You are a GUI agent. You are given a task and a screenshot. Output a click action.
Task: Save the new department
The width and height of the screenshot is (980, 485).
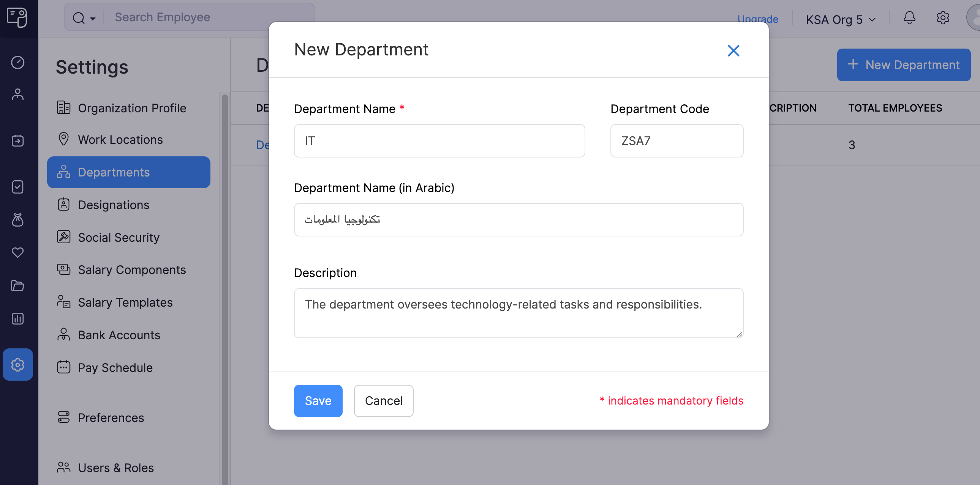coord(318,401)
